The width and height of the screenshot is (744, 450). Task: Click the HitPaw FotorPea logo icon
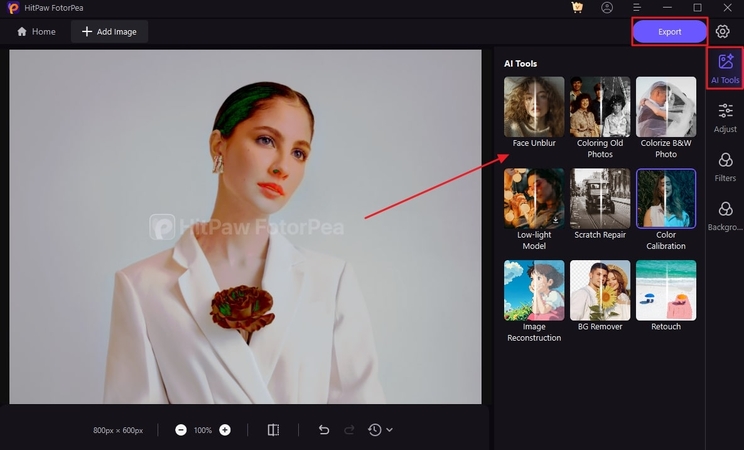tap(13, 8)
